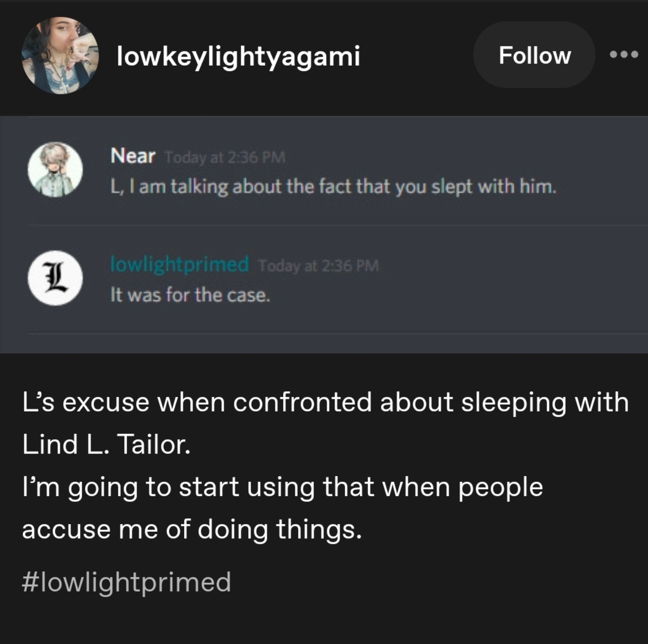This screenshot has height=644, width=648.
Task: Open the lowkeylightyagami profile avatar
Action: click(60, 56)
